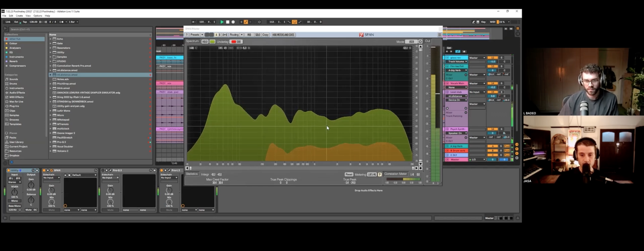Click the SPAN Copy button
Viewport: 644px width, 251px height.
coord(265,35)
